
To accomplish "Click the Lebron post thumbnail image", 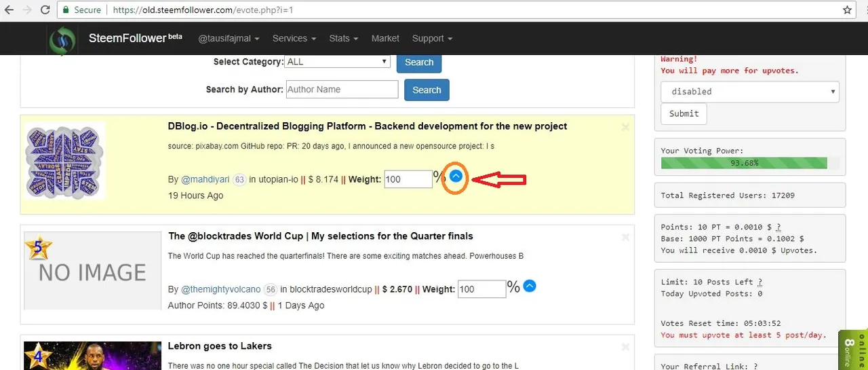I will click(92, 356).
